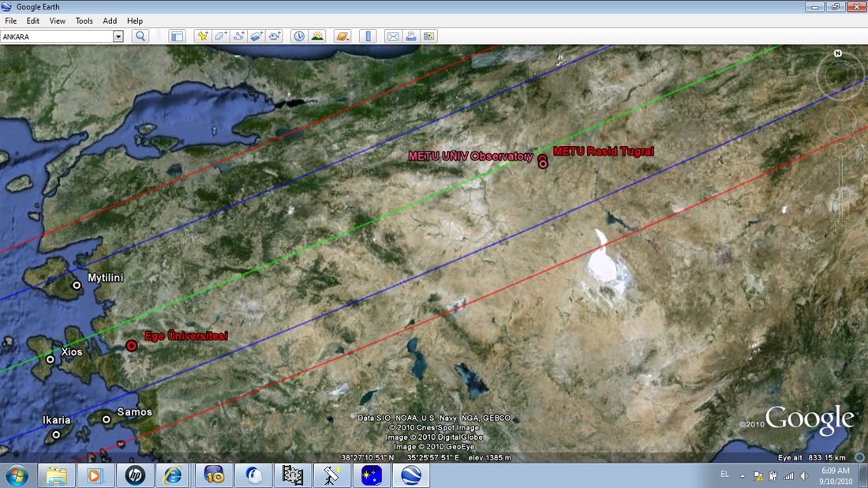Record a tour with camera icon
Screen dimensions: 868x488
coord(275,36)
